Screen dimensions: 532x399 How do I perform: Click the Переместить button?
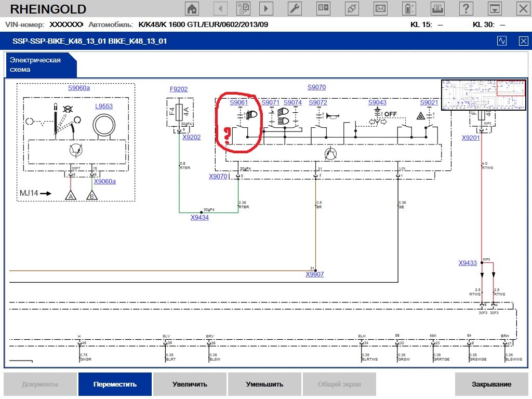pos(115,384)
